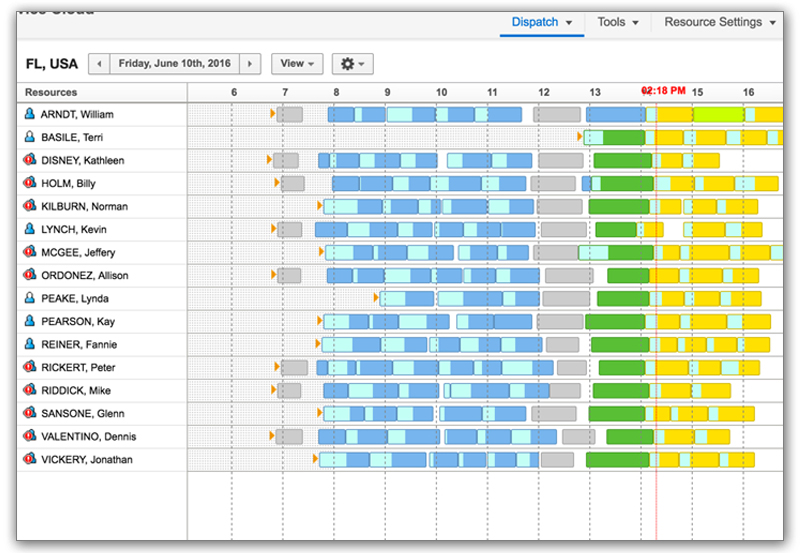The width and height of the screenshot is (800, 553).
Task: Click the gray block in HOLM's row near 12
Action: (552, 183)
